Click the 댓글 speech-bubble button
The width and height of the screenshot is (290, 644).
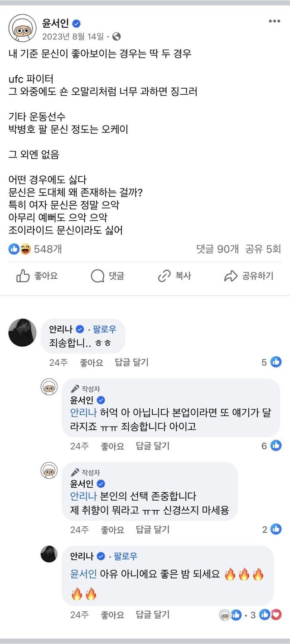click(107, 276)
